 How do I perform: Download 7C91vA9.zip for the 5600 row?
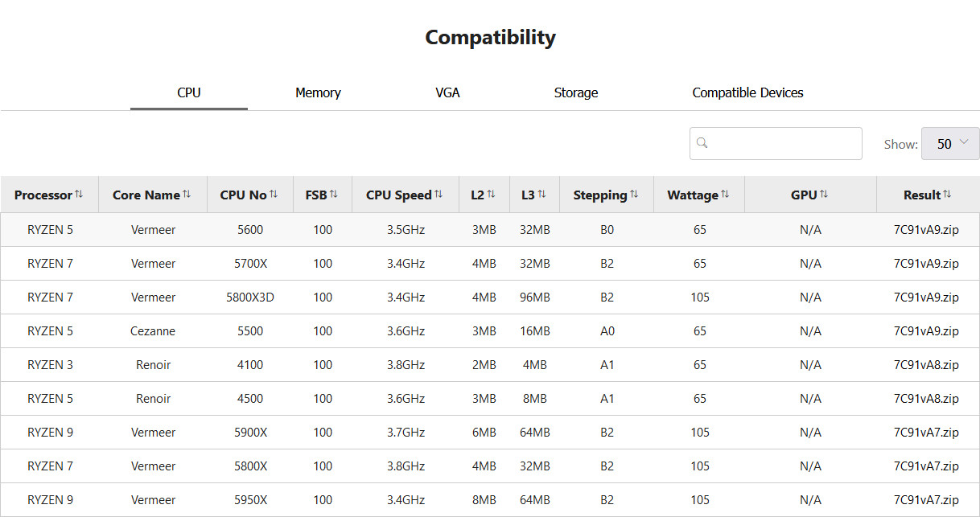926,230
